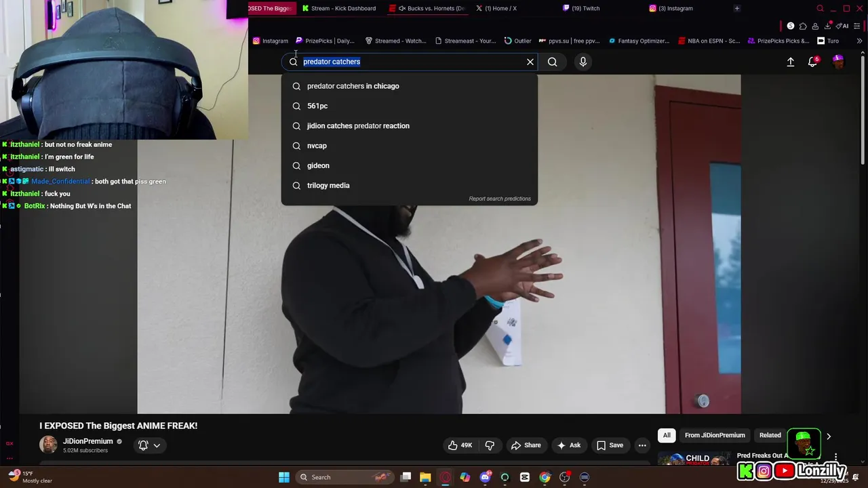Select suggestion 'nvcap'
The height and width of the screenshot is (488, 868).
click(410, 146)
